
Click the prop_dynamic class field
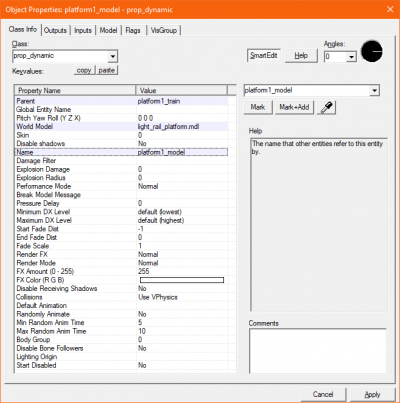61,56
